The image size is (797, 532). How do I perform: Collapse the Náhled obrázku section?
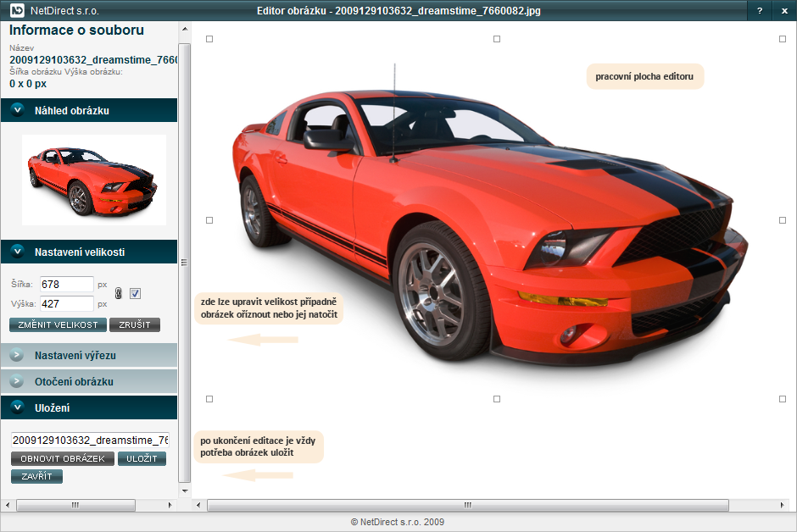[17, 110]
